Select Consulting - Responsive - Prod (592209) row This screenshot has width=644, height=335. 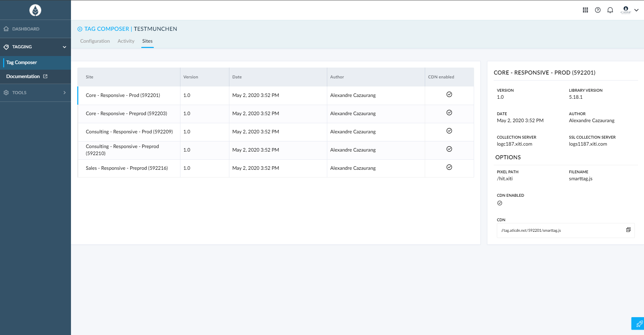click(x=129, y=132)
